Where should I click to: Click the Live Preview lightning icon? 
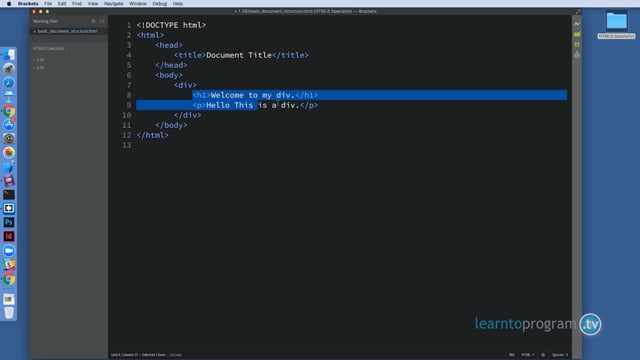coord(577,24)
